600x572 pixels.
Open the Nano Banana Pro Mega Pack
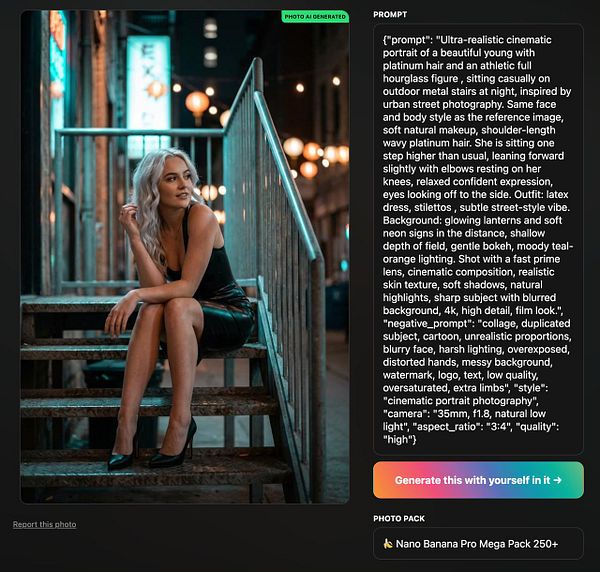[x=478, y=544]
